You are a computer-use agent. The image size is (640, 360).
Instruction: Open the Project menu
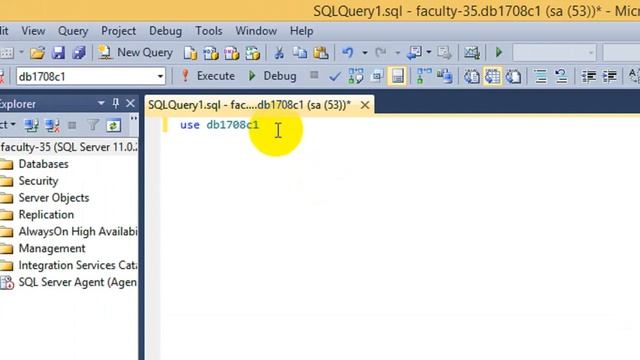[118, 31]
